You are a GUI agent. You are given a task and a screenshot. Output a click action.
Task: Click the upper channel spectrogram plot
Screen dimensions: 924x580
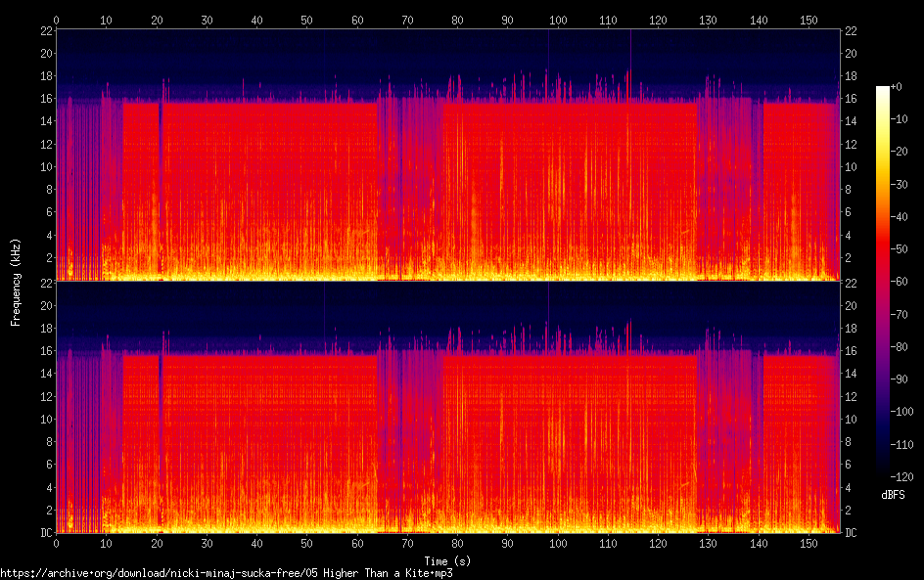pos(448,155)
